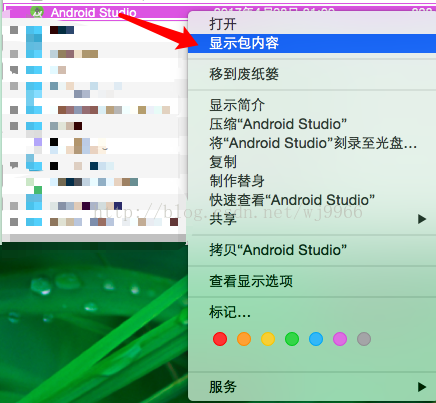Choose 打开 from the context menu
436x403 pixels.
(312, 24)
